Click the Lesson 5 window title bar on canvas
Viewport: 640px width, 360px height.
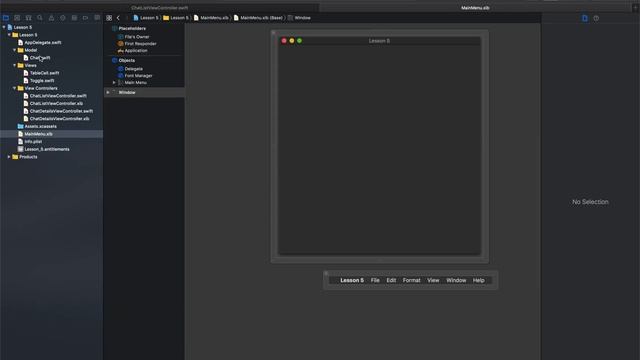[x=379, y=41]
